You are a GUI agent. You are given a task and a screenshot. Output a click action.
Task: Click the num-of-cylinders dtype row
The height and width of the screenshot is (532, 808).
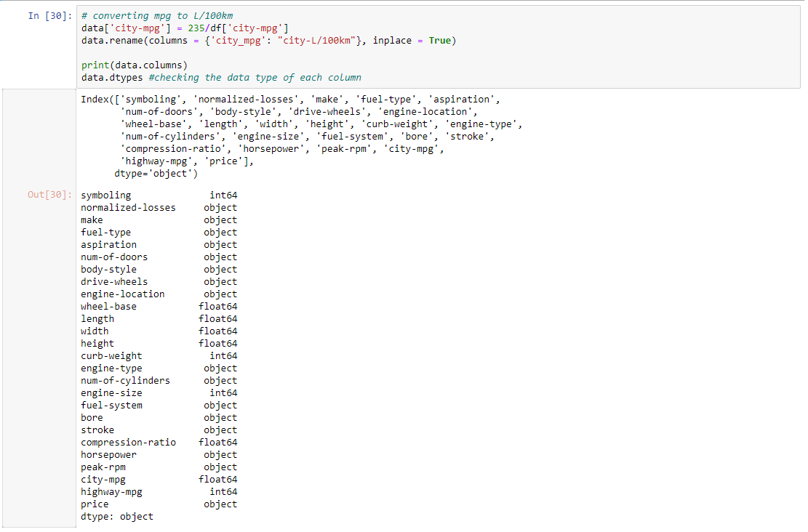pyautogui.click(x=159, y=381)
